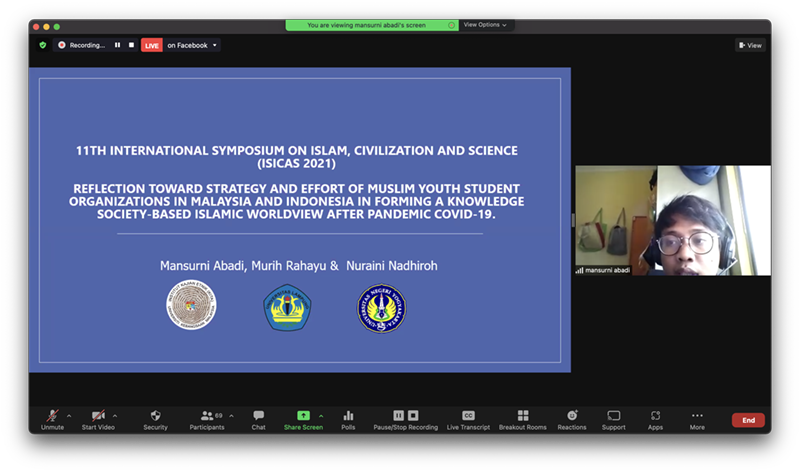Expand audio options arrow beside Unmute

pyautogui.click(x=69, y=415)
